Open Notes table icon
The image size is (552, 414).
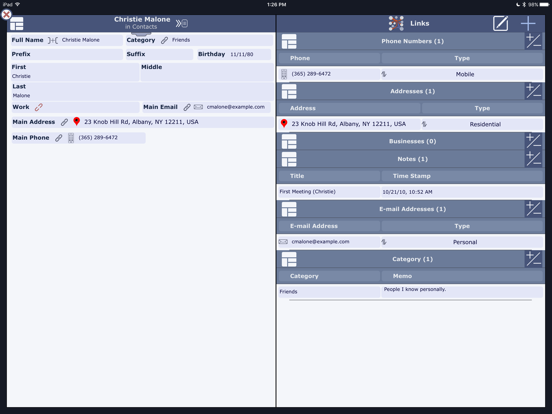289,159
